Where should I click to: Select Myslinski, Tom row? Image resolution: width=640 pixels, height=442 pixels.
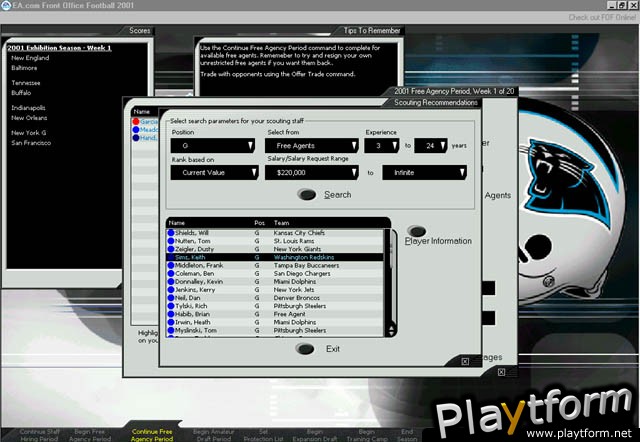click(x=276, y=331)
